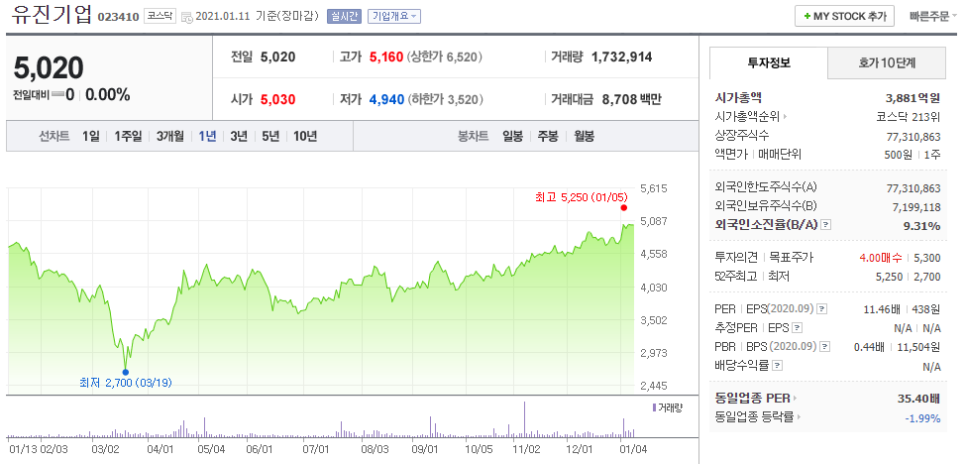The height and width of the screenshot is (464, 966).
Task: Select the 1년 line chart period
Action: (207, 136)
